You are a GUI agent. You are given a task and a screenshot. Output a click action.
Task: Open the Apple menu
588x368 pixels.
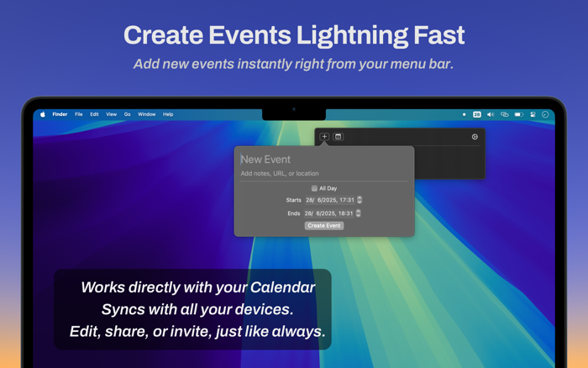pos(43,114)
